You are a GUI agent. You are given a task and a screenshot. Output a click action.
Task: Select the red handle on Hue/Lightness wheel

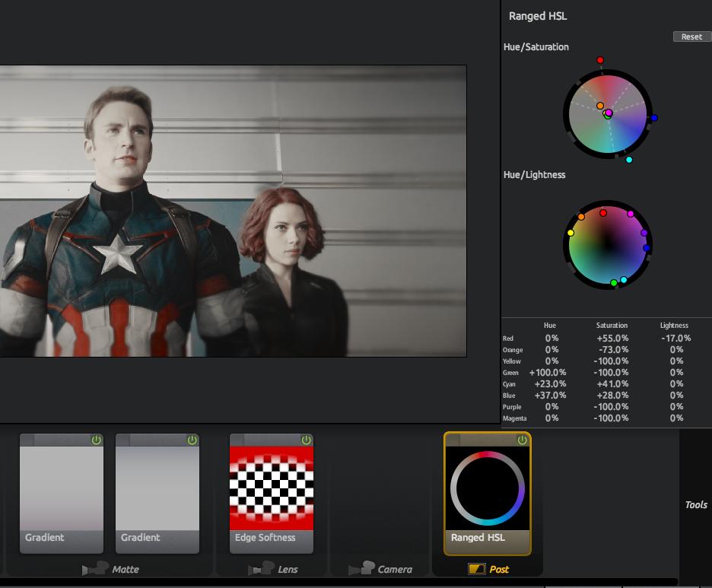[603, 213]
